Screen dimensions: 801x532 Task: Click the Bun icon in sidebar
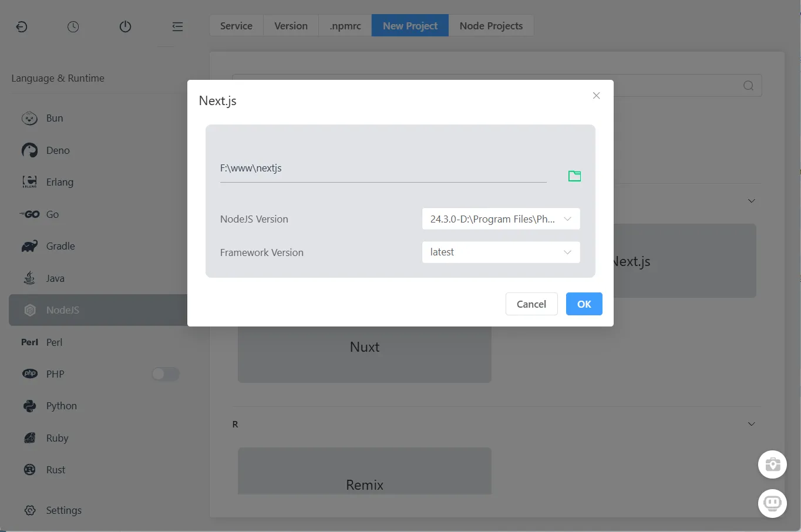[x=29, y=118]
